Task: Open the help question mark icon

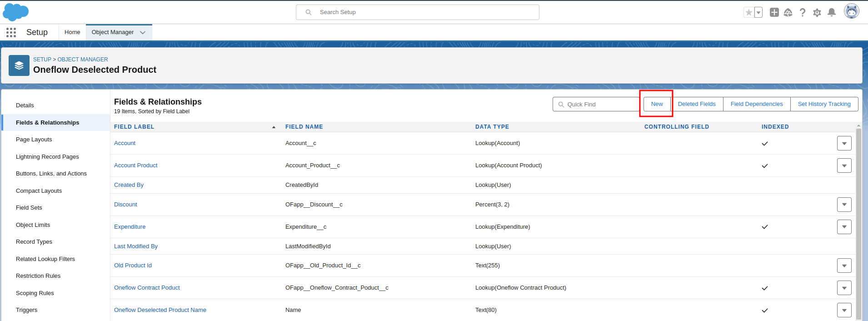Action: pyautogui.click(x=803, y=12)
